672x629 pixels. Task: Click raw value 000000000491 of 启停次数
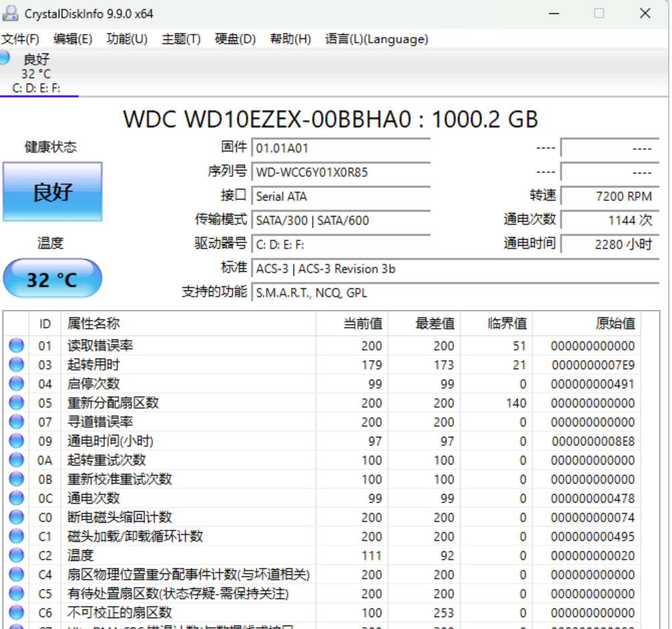[592, 383]
